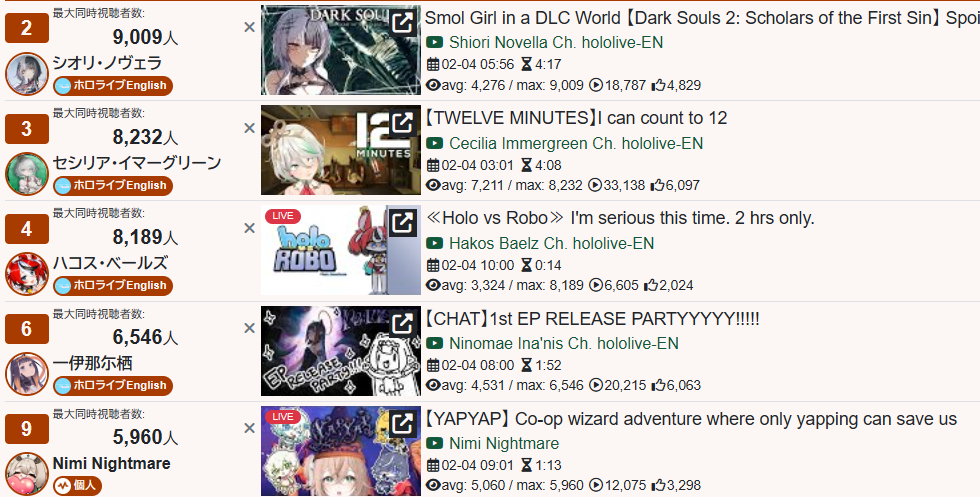The image size is (980, 497).
Task: Remove Cecilia Immergreen row using X
Action: [249, 128]
